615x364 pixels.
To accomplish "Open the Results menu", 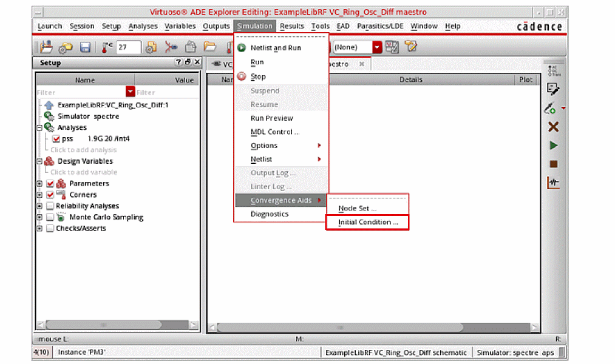I will click(x=292, y=26).
